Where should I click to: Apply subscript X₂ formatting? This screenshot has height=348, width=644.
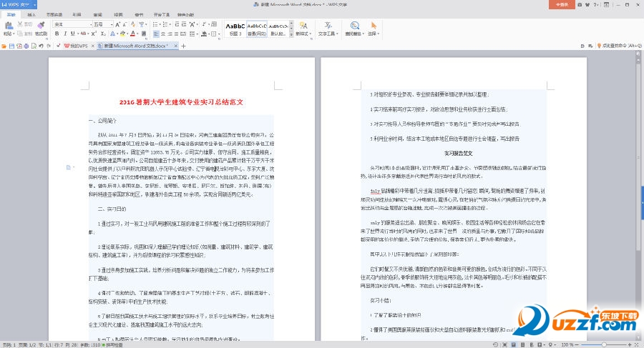click(x=103, y=34)
